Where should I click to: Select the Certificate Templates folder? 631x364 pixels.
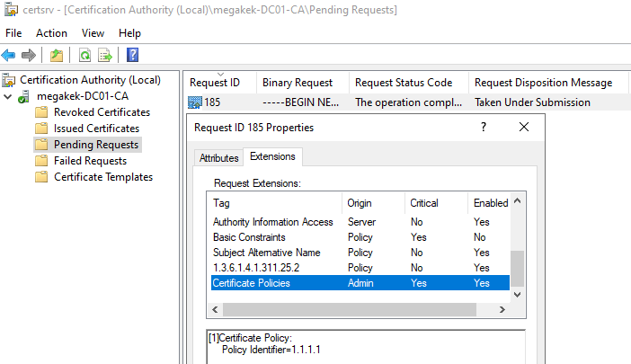103,177
